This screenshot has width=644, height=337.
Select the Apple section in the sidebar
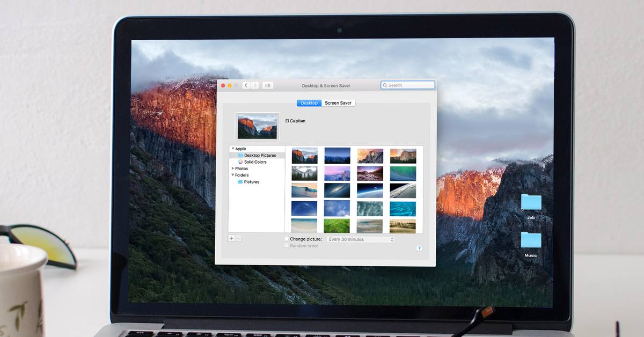tap(240, 149)
